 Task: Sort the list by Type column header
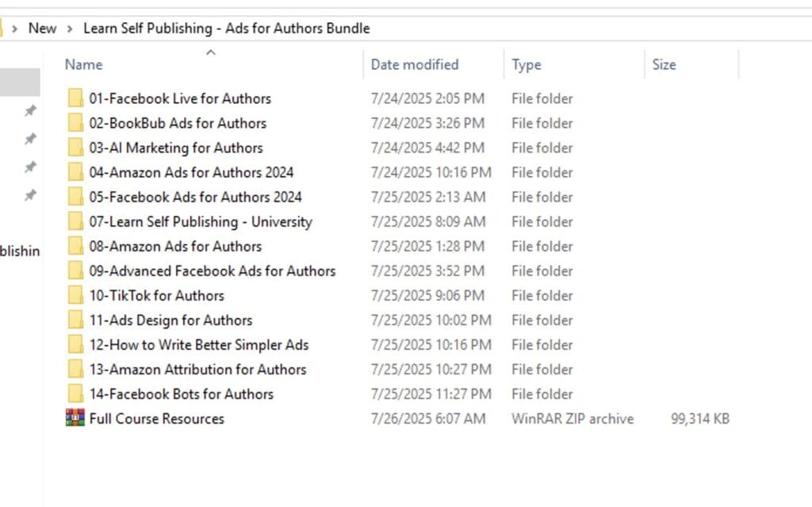tap(526, 64)
